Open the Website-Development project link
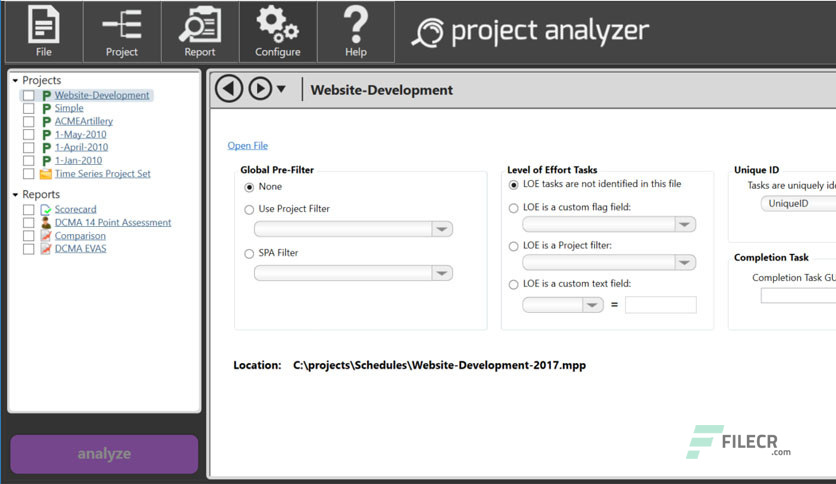This screenshot has width=836, height=484. click(102, 95)
